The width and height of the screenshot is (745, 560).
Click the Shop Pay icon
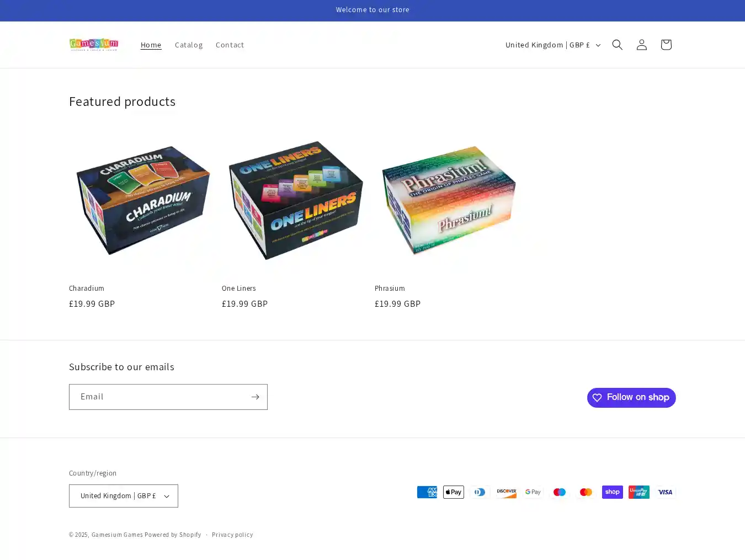(613, 492)
